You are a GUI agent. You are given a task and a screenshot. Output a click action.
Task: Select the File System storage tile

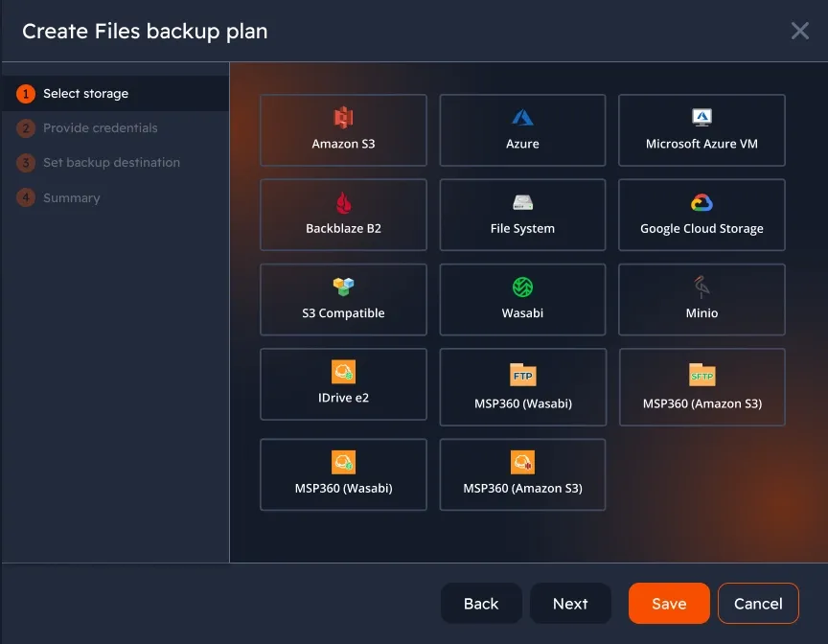(x=521, y=215)
